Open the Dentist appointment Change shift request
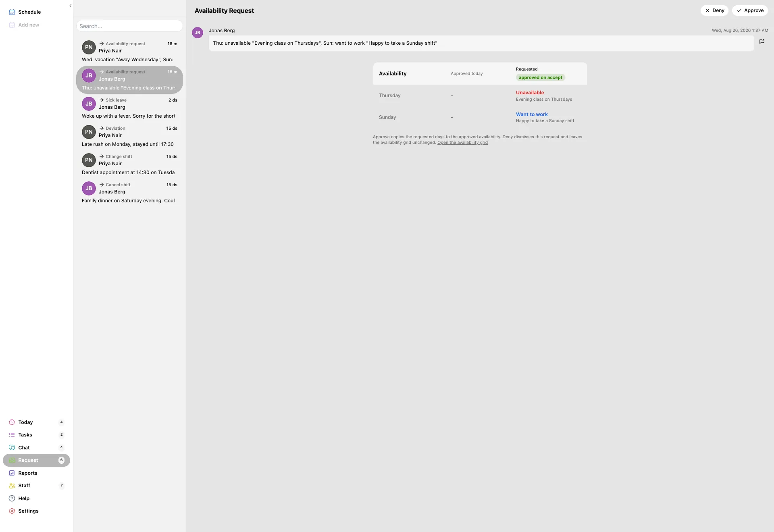 (129, 164)
